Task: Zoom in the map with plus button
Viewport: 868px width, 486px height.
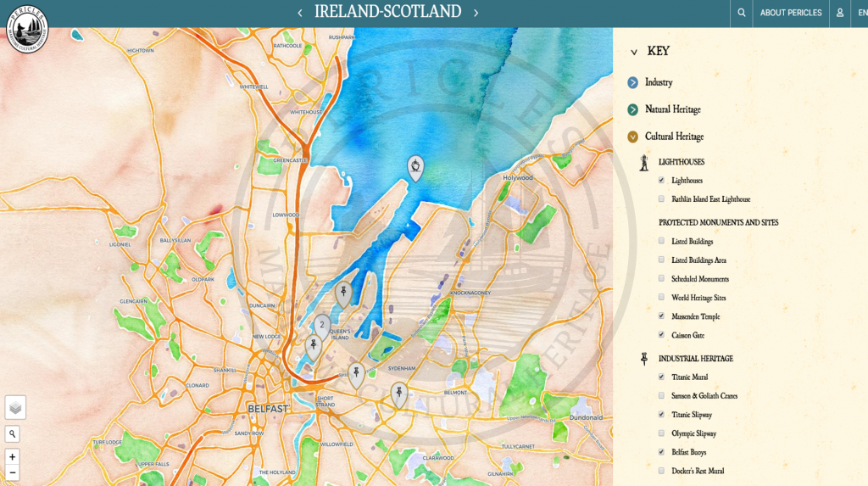Action: coord(12,457)
